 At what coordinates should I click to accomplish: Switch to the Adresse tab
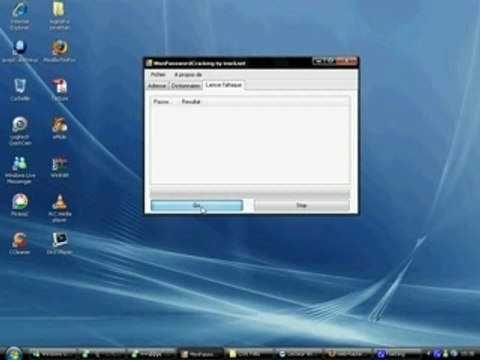(157, 86)
